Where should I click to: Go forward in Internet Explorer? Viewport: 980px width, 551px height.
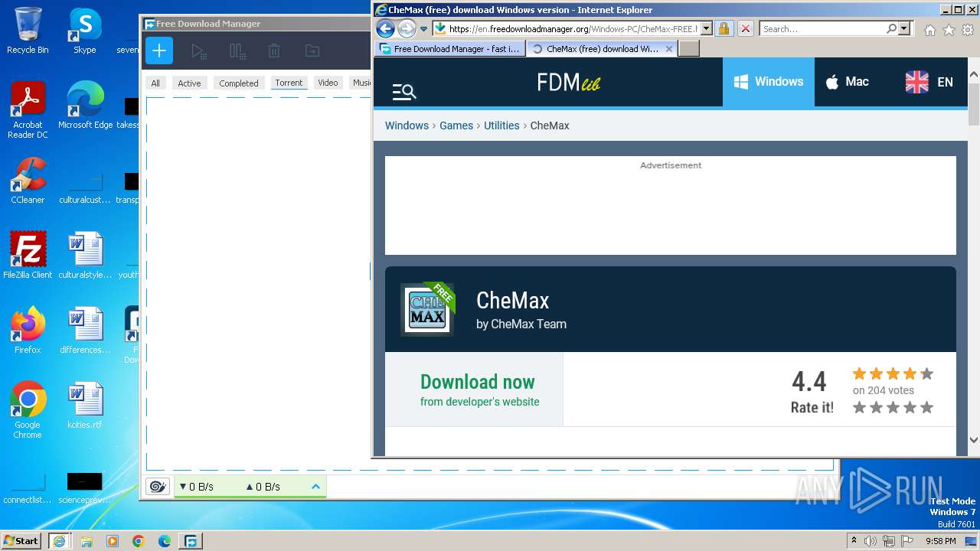click(x=407, y=29)
